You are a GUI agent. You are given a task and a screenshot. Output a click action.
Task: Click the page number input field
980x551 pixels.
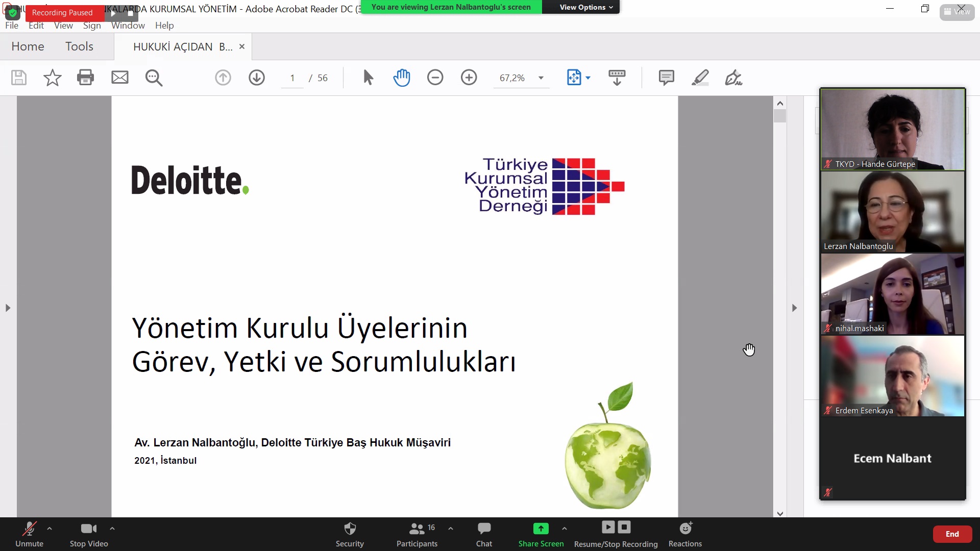292,78
